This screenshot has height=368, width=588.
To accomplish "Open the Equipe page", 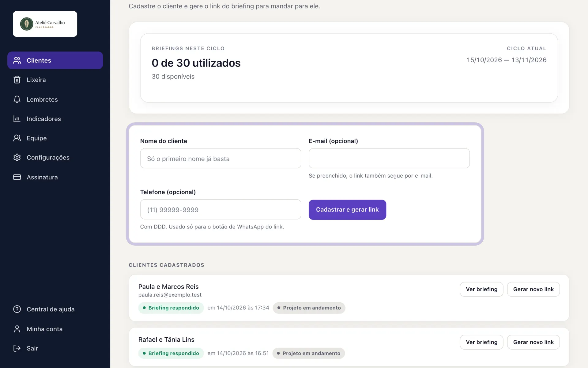I will (x=55, y=138).
